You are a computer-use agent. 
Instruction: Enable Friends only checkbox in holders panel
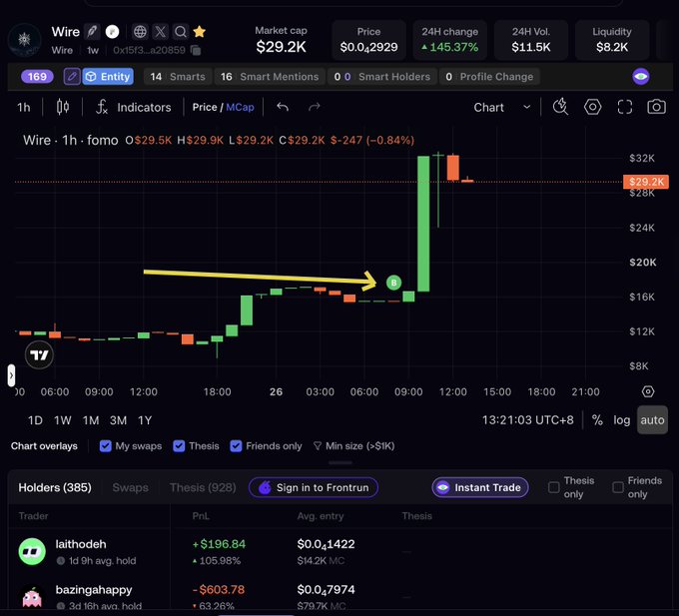618,487
